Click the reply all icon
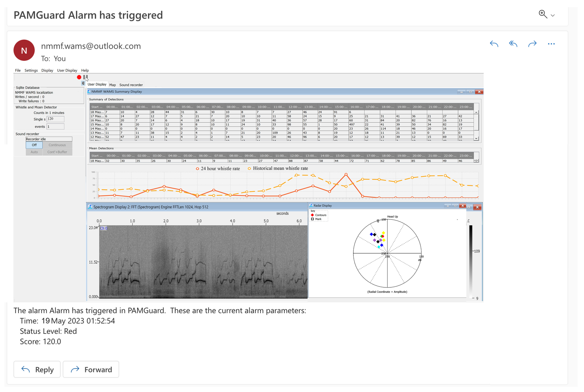 tap(513, 44)
